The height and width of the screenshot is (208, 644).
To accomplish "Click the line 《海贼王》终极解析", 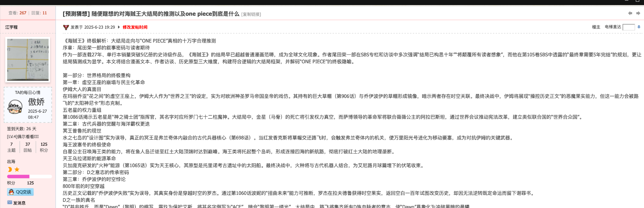I will click(x=139, y=41).
